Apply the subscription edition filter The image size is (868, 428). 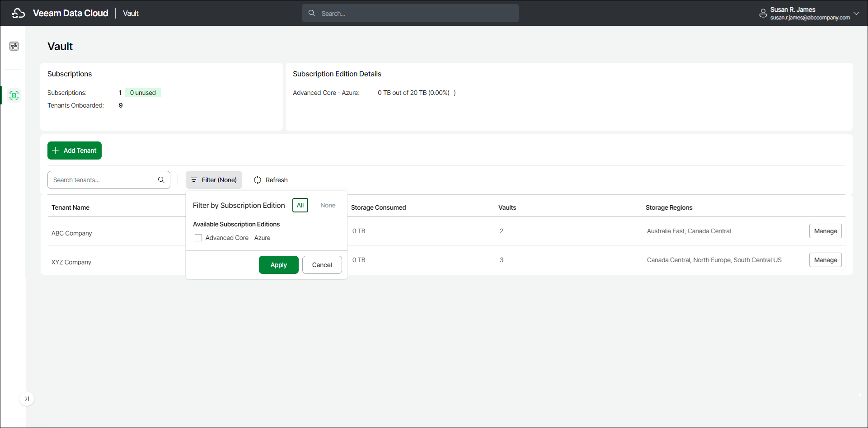[279, 265]
